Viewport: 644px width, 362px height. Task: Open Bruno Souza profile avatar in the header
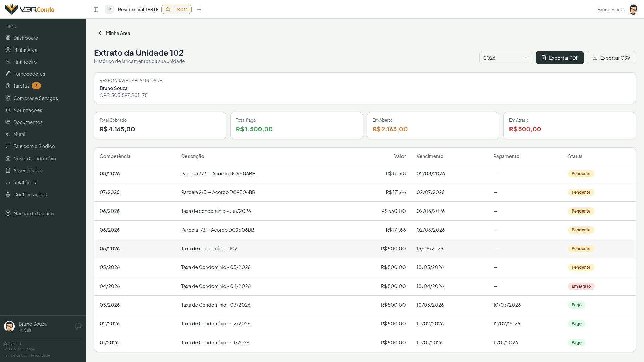633,9
